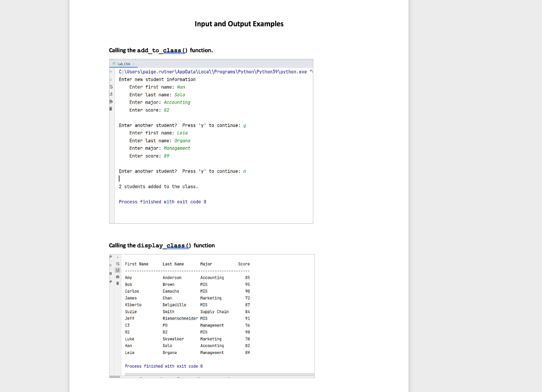
Task: Toggle the pin icon on the second console
Action: 111,281
